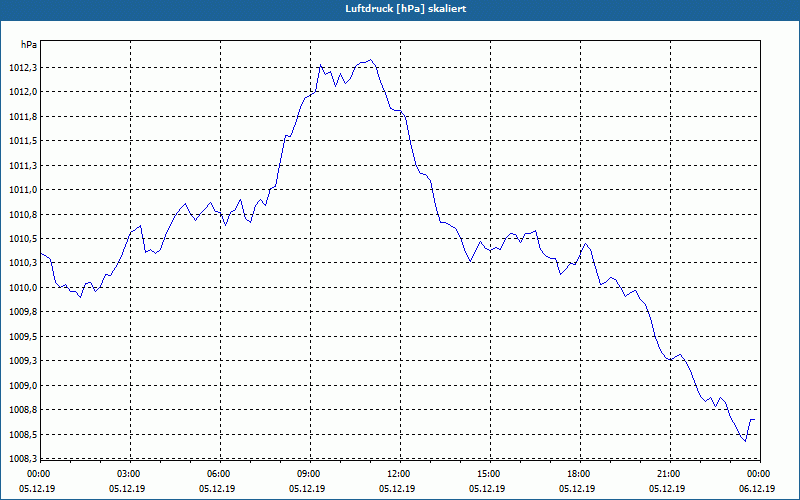Click the "15:00" time label on the x-axis
Viewport: 800px width, 500px height.
pyautogui.click(x=489, y=474)
